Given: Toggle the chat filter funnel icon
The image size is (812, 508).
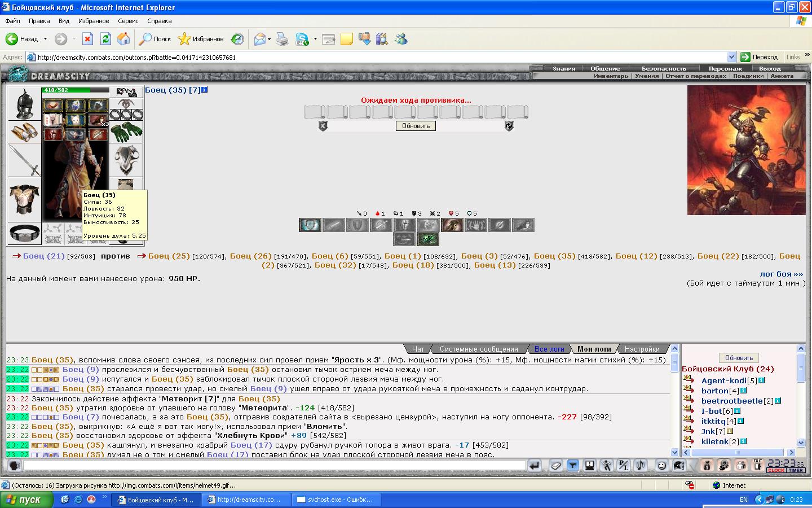Looking at the screenshot, I should [573, 466].
